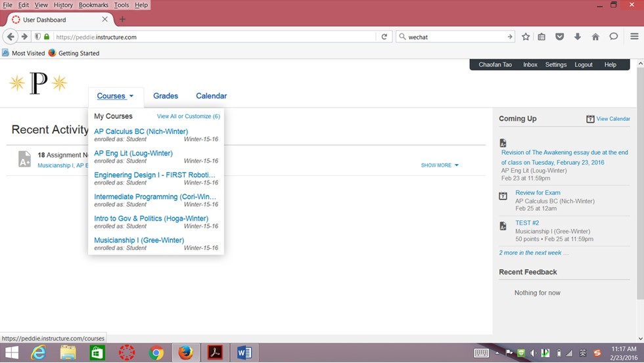Open the View menu
The image size is (644, 363).
click(41, 5)
